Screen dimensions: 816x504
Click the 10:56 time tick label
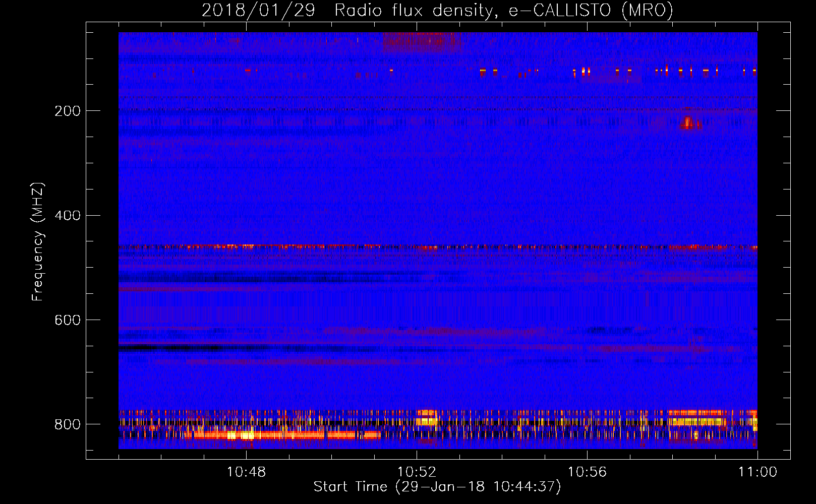pyautogui.click(x=587, y=472)
